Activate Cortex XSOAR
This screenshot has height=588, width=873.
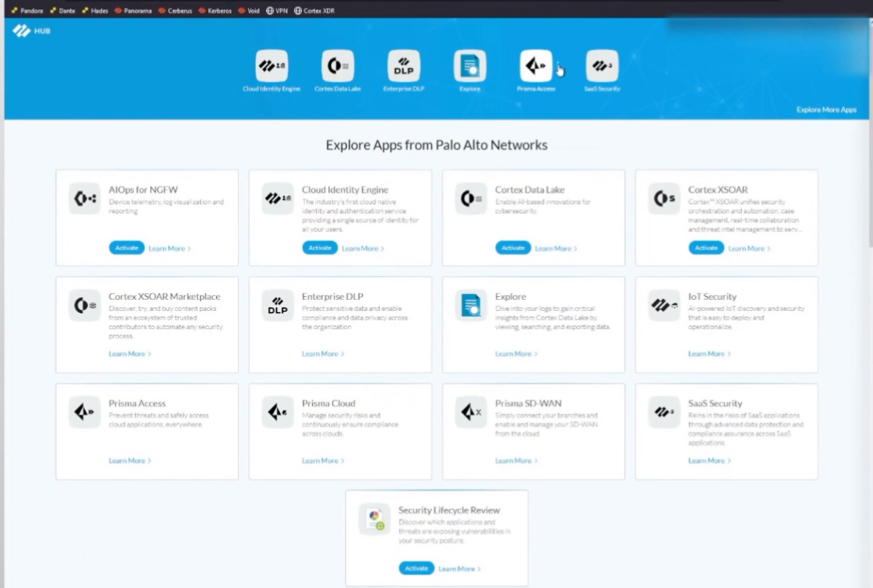tap(706, 248)
